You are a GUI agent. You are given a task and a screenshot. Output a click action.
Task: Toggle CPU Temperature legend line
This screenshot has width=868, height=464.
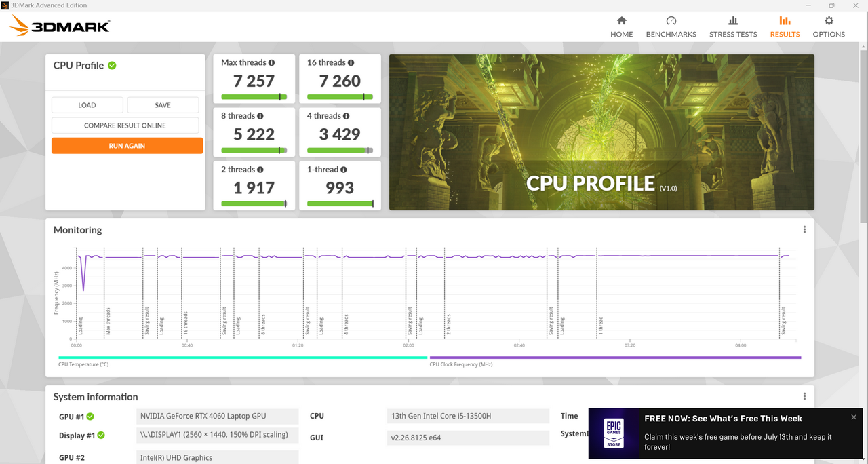243,357
